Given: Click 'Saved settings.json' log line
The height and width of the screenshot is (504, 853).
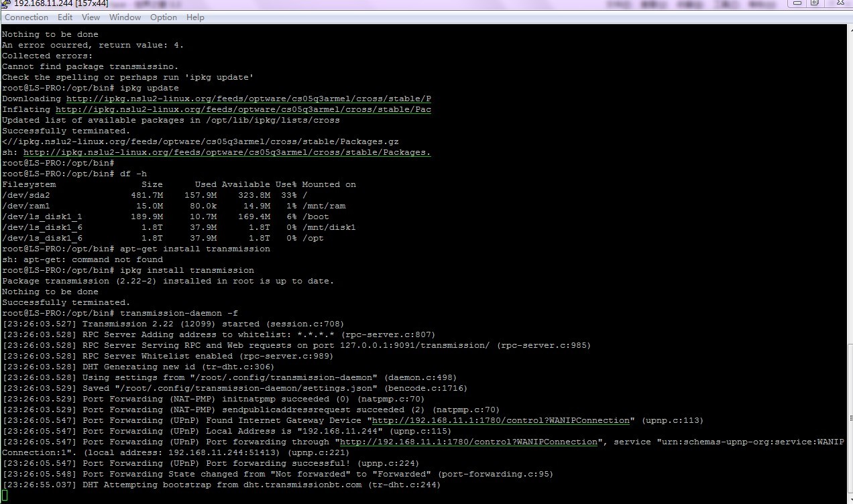Looking at the screenshot, I should point(235,389).
